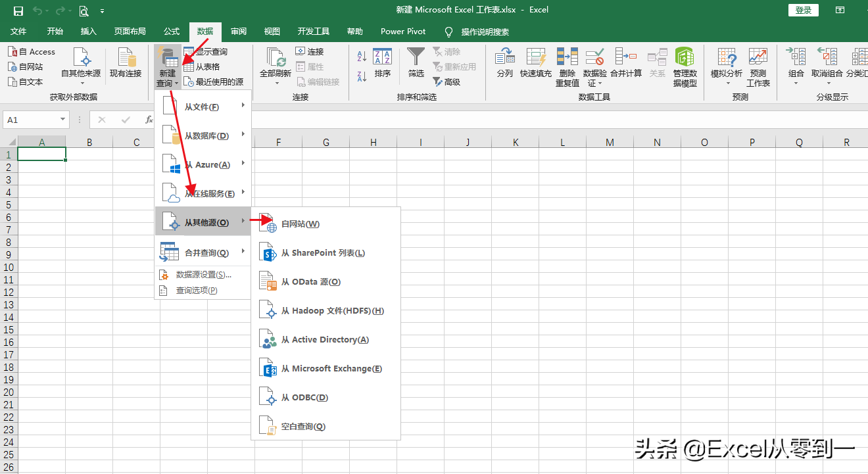This screenshot has height=474, width=868.
Task: Switch to the 开发工具 tab
Action: (314, 32)
